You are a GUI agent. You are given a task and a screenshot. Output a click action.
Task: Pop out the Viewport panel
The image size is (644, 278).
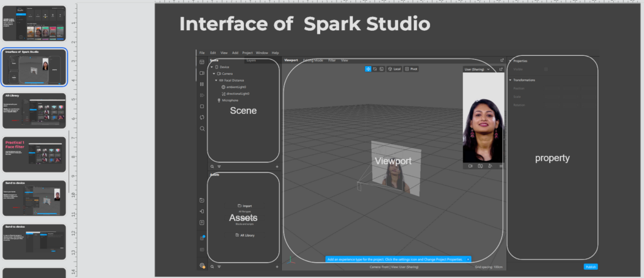(501, 60)
